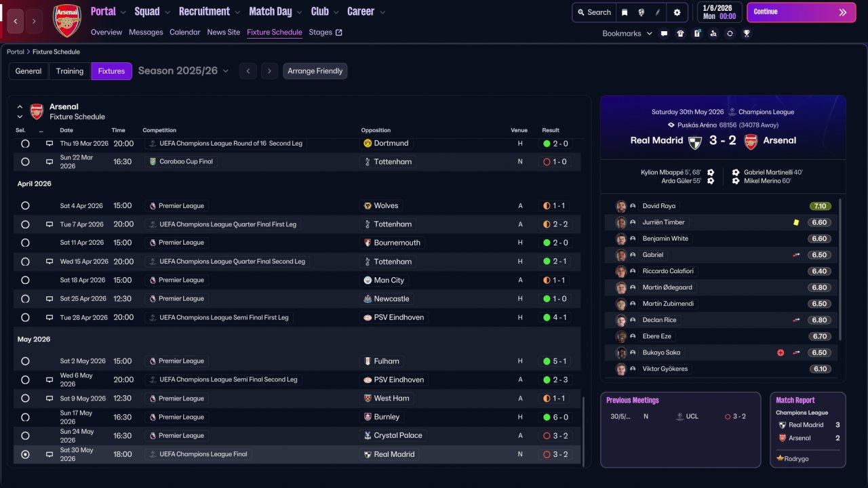868x488 pixels.
Task: Click the circular arrows bookmark icon
Action: tap(730, 33)
